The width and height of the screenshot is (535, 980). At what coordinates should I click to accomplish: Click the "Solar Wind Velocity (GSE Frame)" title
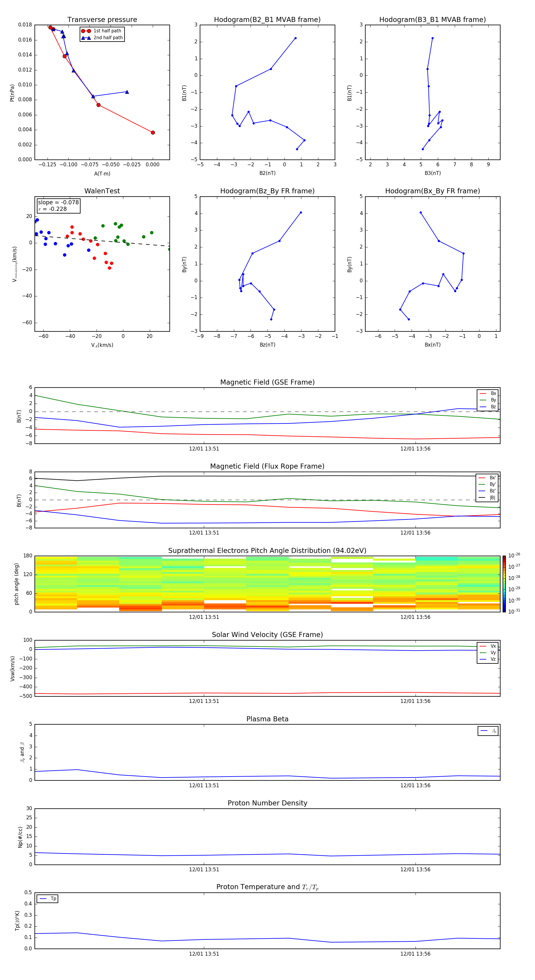[267, 635]
